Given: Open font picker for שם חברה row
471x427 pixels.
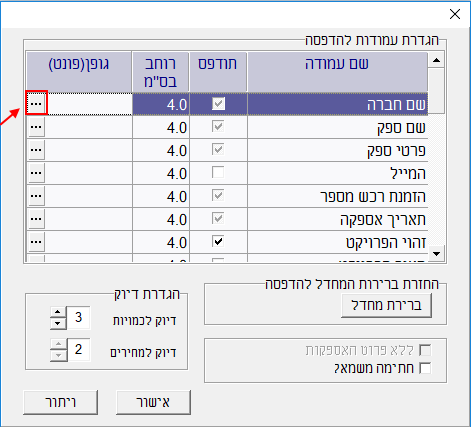Looking at the screenshot, I should pos(36,104).
